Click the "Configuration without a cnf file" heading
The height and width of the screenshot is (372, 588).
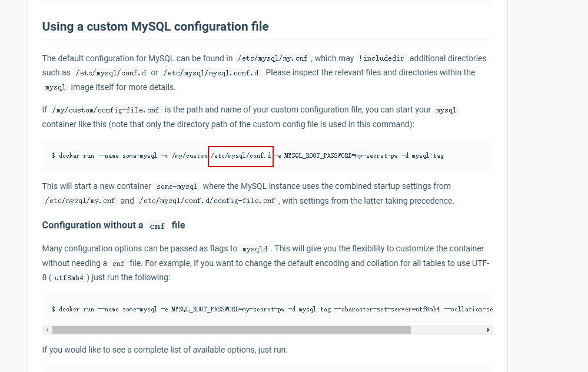point(114,225)
